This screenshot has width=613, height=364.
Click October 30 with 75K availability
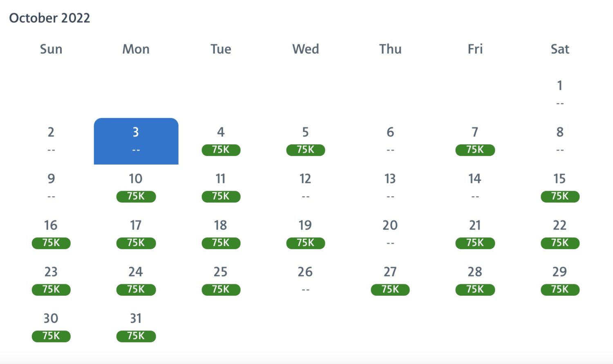pos(51,327)
